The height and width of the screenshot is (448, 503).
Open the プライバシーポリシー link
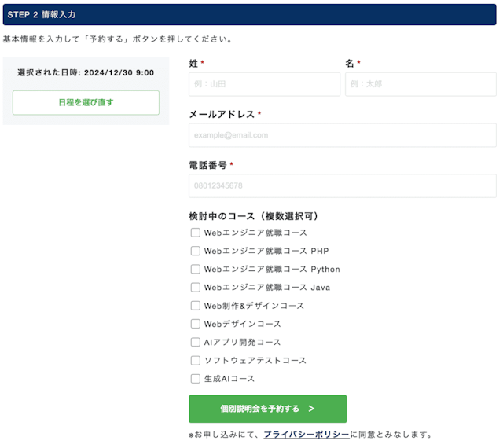(x=307, y=435)
